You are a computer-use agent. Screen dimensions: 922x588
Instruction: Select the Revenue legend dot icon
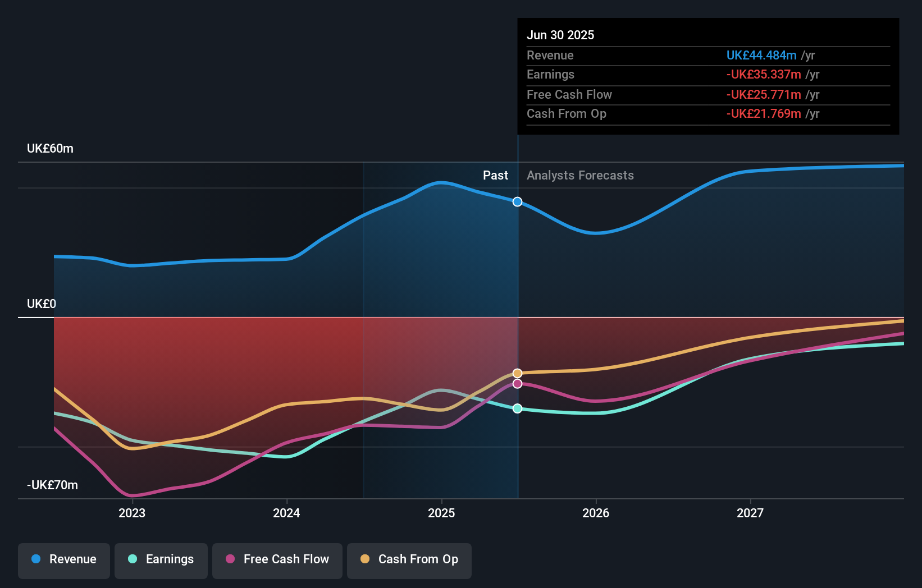click(x=35, y=559)
